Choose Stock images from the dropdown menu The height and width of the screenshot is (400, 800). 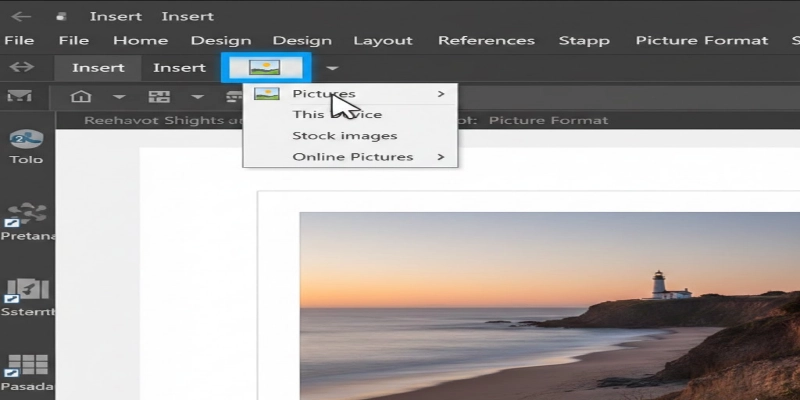pos(344,136)
